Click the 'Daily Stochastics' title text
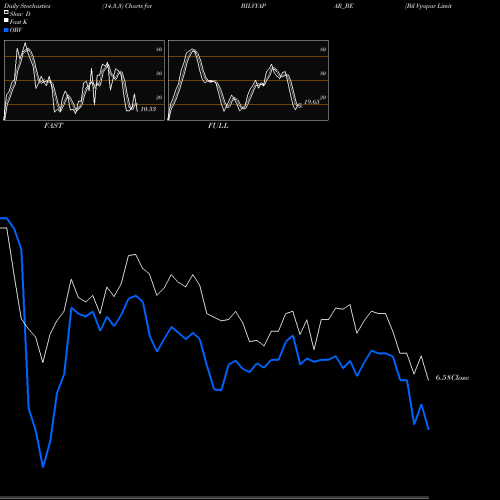This screenshot has width=500, height=500. pyautogui.click(x=27, y=6)
